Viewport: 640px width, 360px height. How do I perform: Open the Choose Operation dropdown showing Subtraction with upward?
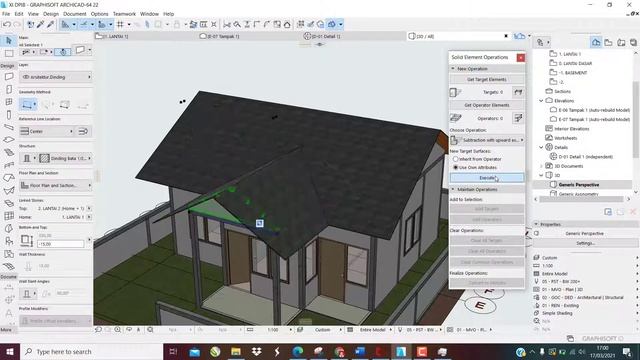coord(487,140)
